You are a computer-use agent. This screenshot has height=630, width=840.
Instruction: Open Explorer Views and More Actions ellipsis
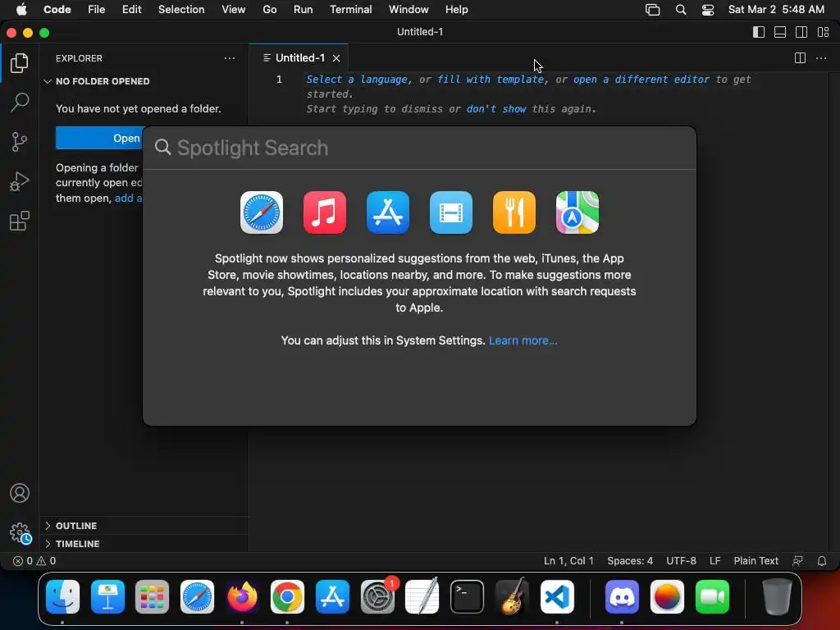click(230, 58)
